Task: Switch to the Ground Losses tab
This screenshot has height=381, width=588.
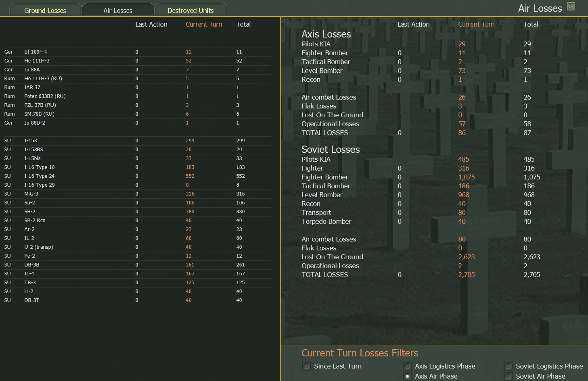Action: pyautogui.click(x=45, y=10)
